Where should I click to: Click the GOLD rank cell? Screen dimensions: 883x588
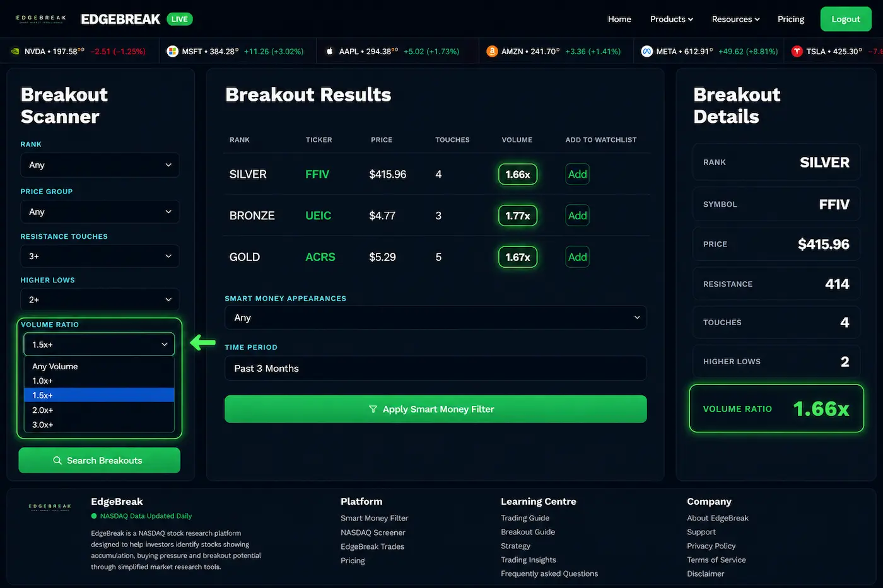245,257
